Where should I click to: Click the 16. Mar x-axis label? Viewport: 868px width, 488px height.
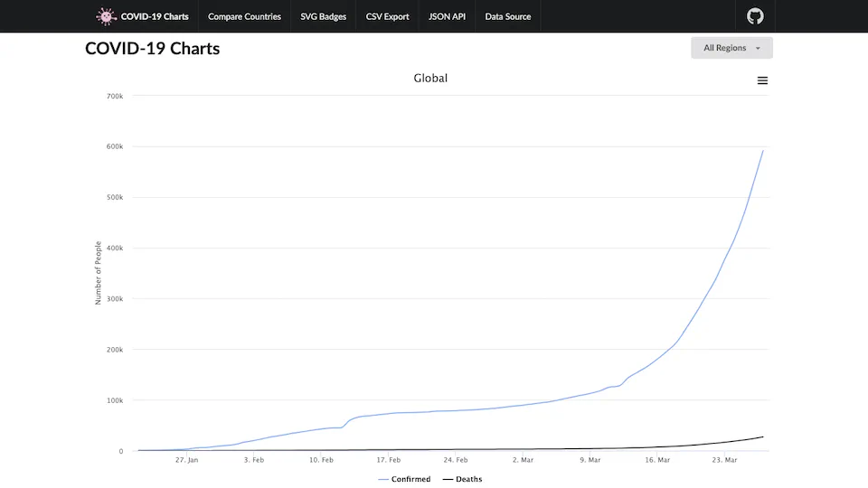pos(657,460)
